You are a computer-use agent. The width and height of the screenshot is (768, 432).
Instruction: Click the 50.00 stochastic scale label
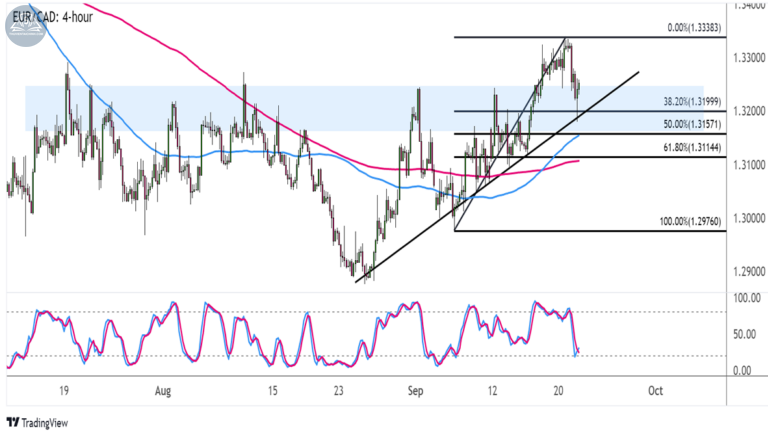744,335
